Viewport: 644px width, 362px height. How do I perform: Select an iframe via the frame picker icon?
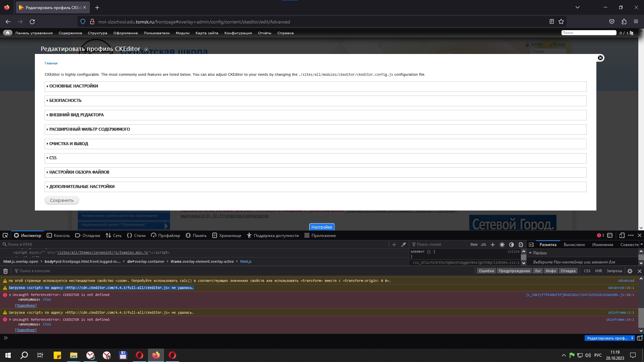pos(610,235)
